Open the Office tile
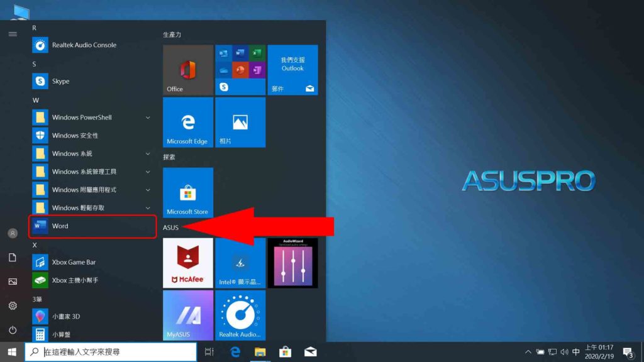 [187, 70]
